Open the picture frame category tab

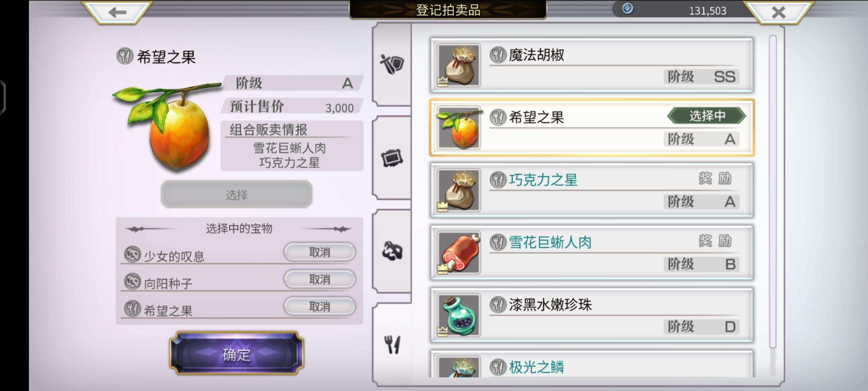(392, 158)
